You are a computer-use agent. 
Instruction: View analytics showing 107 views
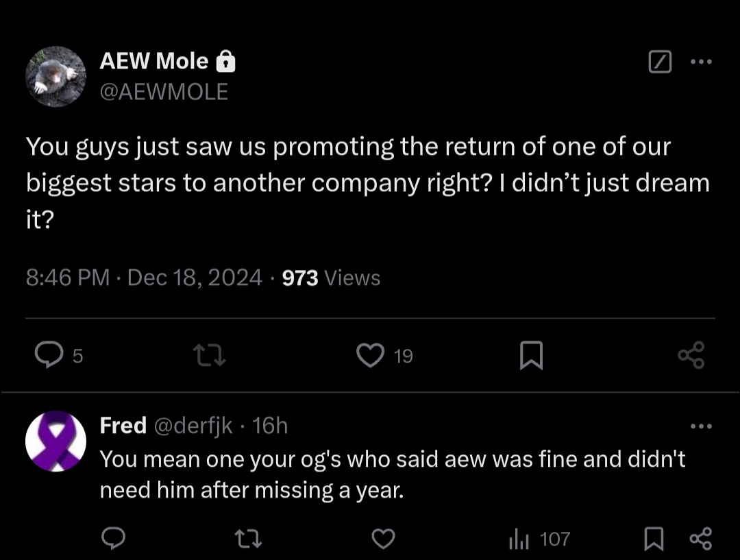tap(539, 539)
